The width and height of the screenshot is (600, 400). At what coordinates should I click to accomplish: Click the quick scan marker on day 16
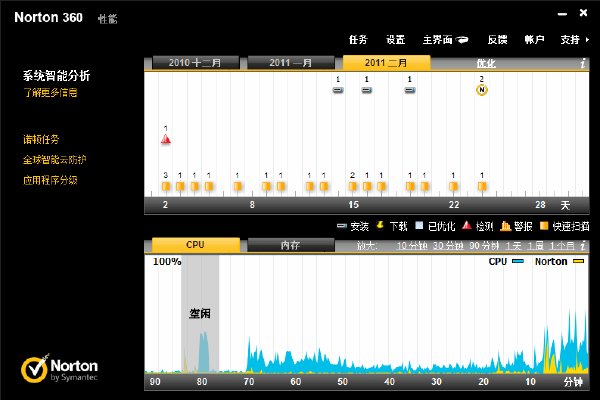click(367, 186)
